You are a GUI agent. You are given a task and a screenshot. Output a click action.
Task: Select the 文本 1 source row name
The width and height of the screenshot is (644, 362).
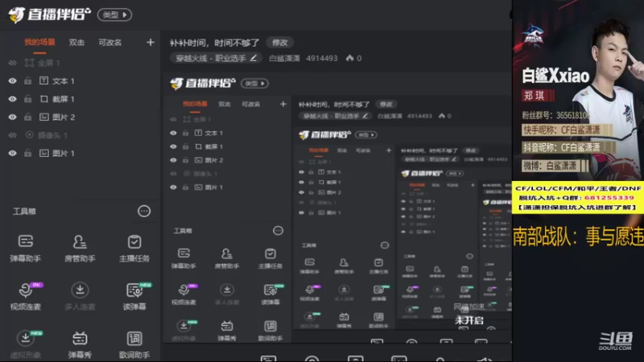pyautogui.click(x=64, y=81)
